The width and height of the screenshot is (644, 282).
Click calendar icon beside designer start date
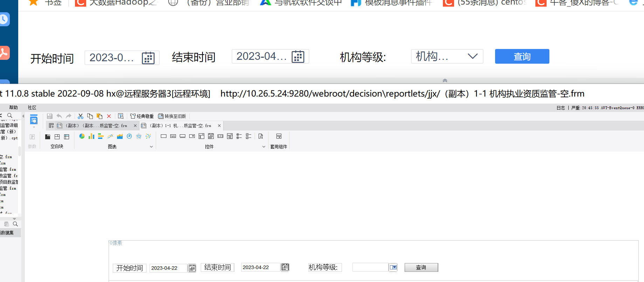tap(192, 268)
